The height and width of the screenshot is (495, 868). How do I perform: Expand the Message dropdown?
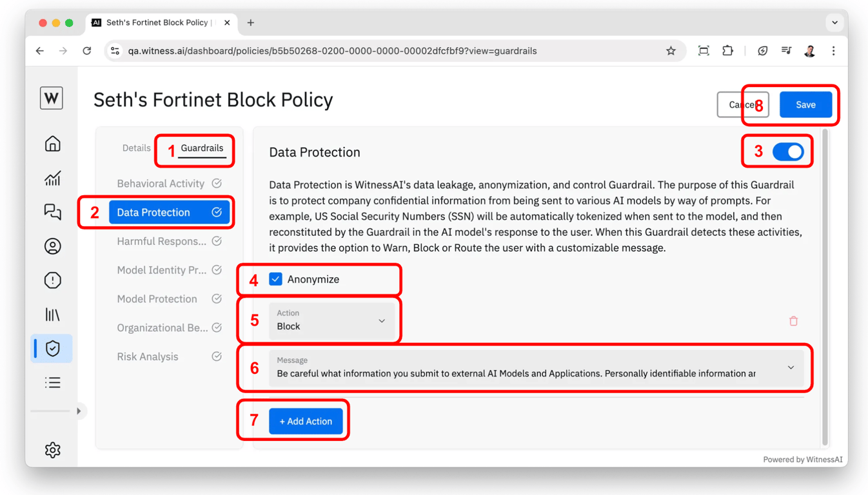(x=791, y=367)
